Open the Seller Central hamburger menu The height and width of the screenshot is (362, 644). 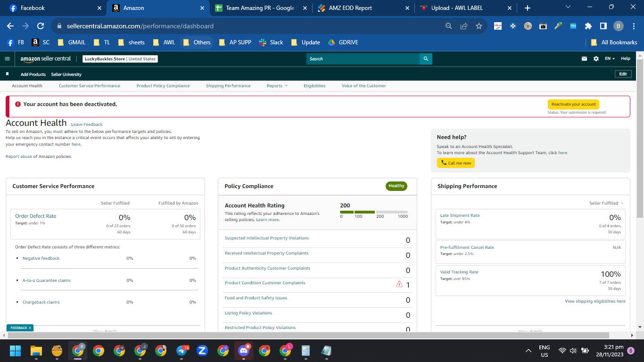[7, 59]
